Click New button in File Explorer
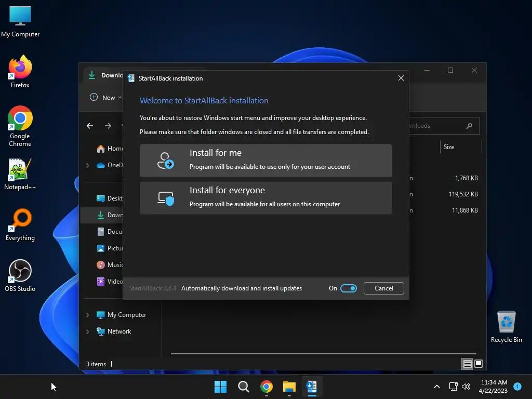This screenshot has width=532, height=399. 105,97
